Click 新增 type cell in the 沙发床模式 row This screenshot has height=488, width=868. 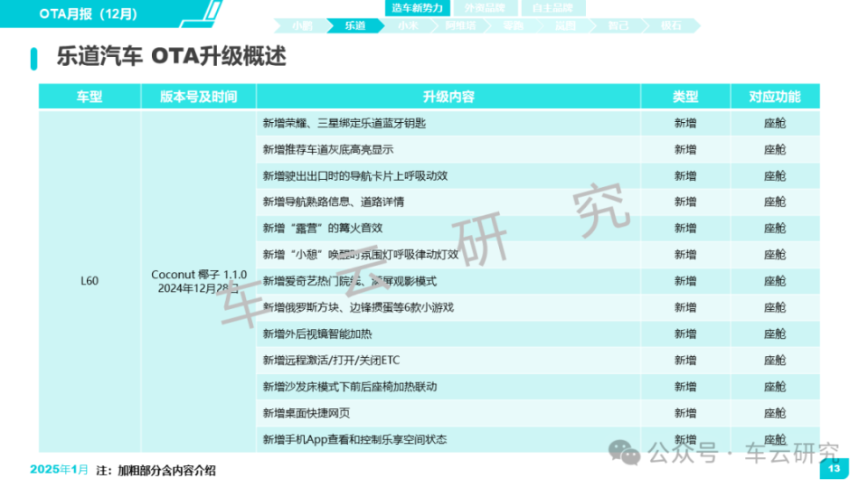pos(685,387)
